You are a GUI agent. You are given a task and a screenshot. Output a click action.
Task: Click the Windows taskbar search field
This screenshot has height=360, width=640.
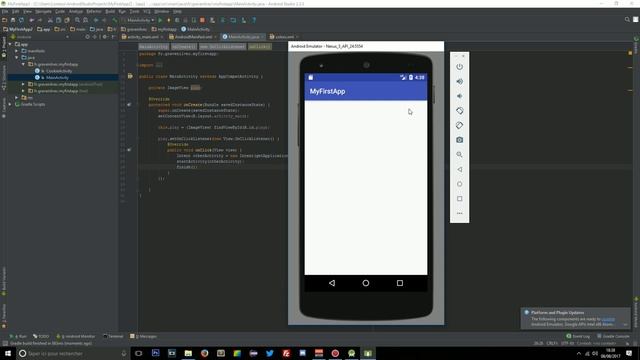coord(73,353)
